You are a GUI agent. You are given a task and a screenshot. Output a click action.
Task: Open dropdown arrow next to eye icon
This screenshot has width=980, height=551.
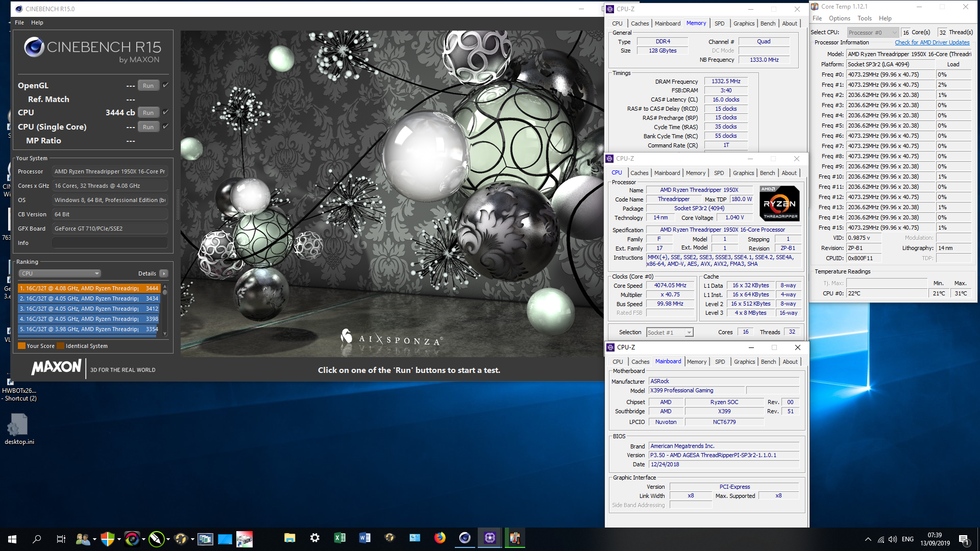[x=143, y=539]
